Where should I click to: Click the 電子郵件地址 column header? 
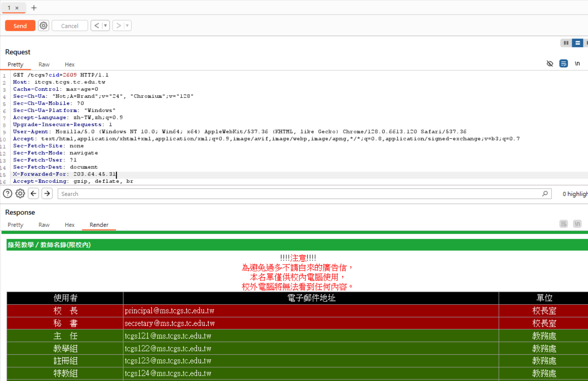pyautogui.click(x=311, y=298)
